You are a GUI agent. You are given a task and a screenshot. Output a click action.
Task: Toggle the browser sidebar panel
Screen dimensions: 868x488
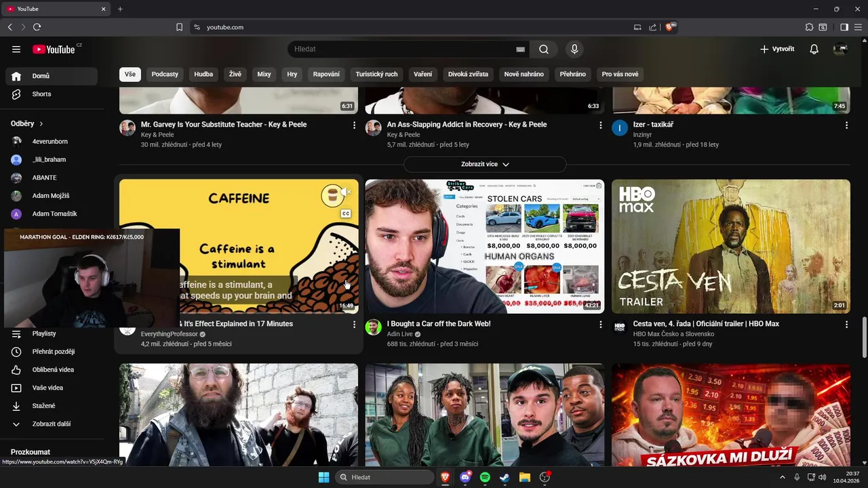pos(844,27)
